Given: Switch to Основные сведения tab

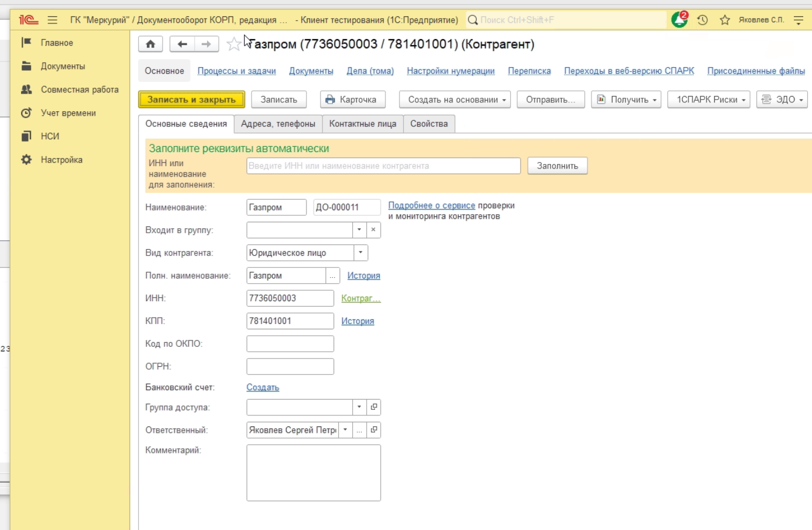Looking at the screenshot, I should click(186, 124).
